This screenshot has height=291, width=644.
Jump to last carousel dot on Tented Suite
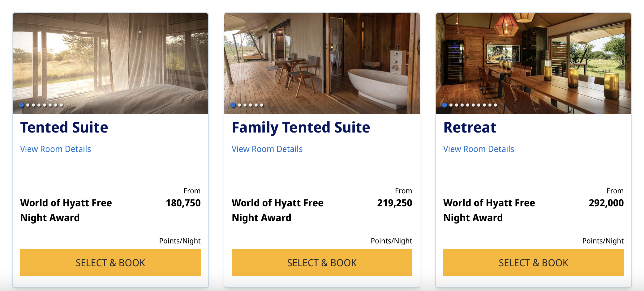coord(61,105)
